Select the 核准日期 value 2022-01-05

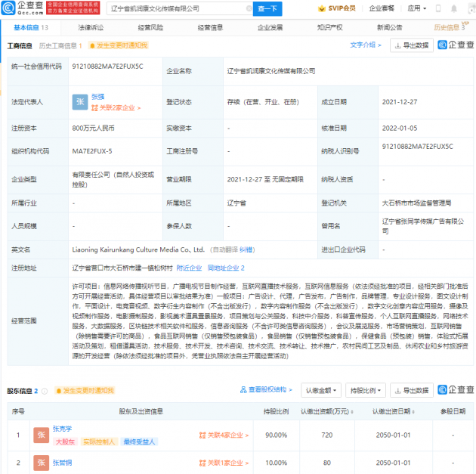(x=400, y=129)
